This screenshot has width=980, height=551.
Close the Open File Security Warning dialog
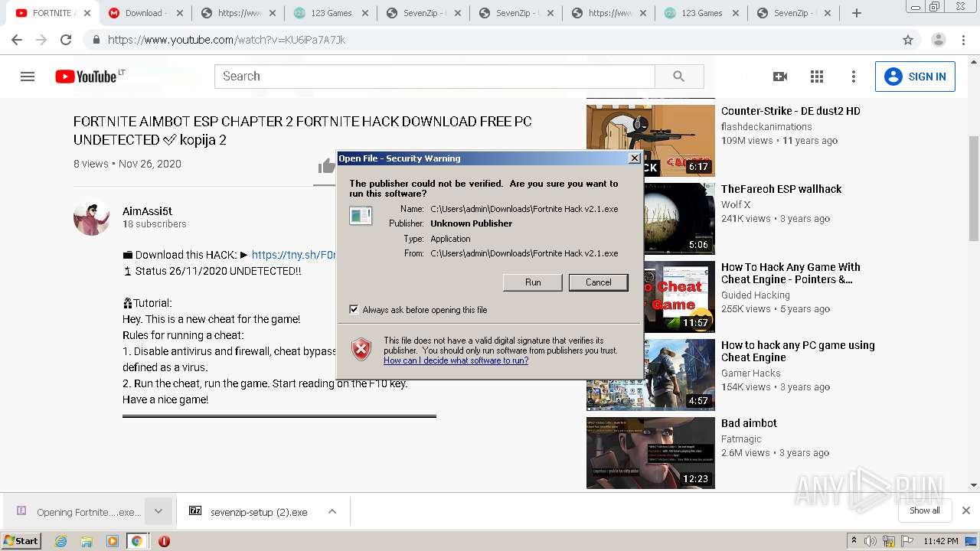coord(634,158)
